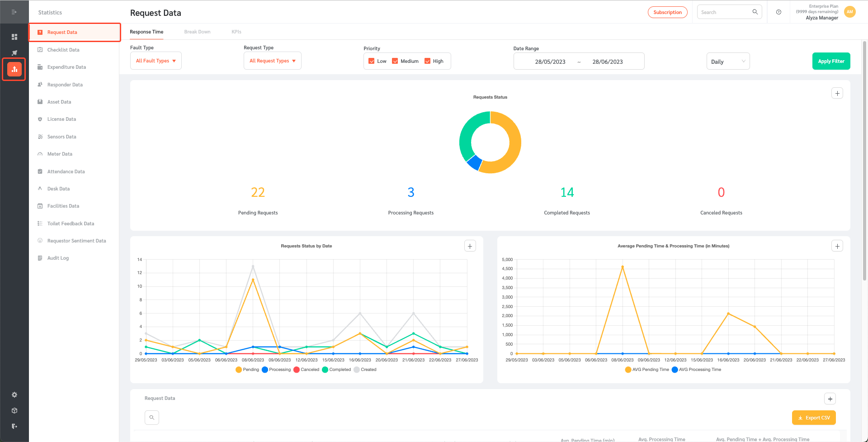
Task: Click the 28/05/2023 start date field
Action: click(550, 62)
